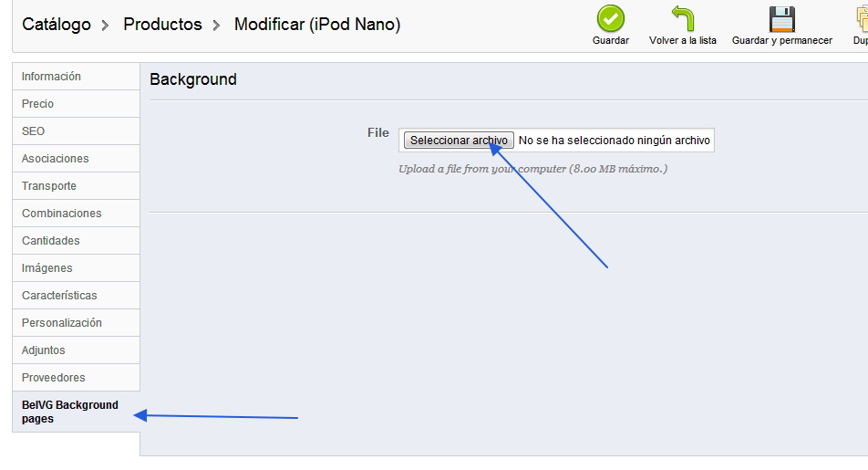The width and height of the screenshot is (868, 470).
Task: Select the Características tab
Action: [x=59, y=296]
